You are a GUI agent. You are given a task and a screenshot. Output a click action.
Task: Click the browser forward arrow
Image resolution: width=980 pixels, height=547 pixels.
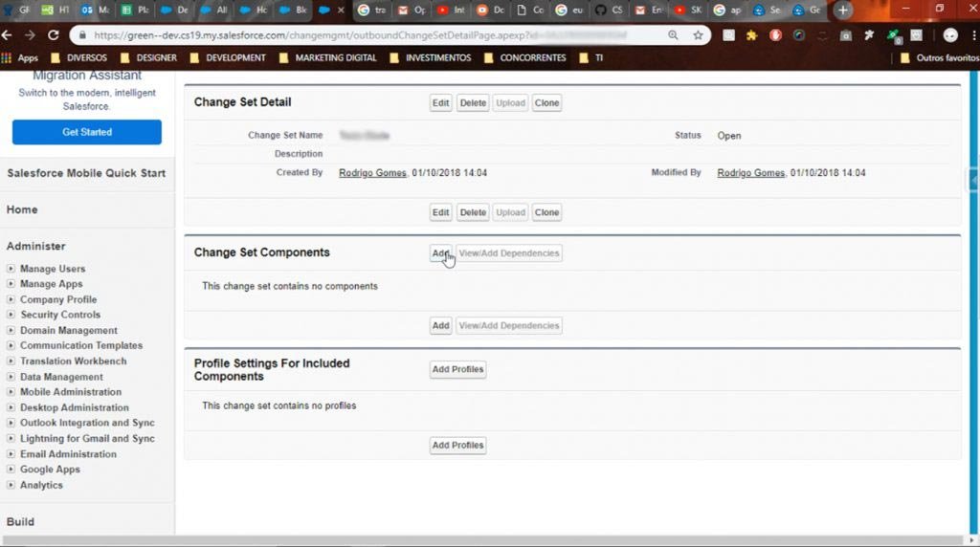coord(30,35)
